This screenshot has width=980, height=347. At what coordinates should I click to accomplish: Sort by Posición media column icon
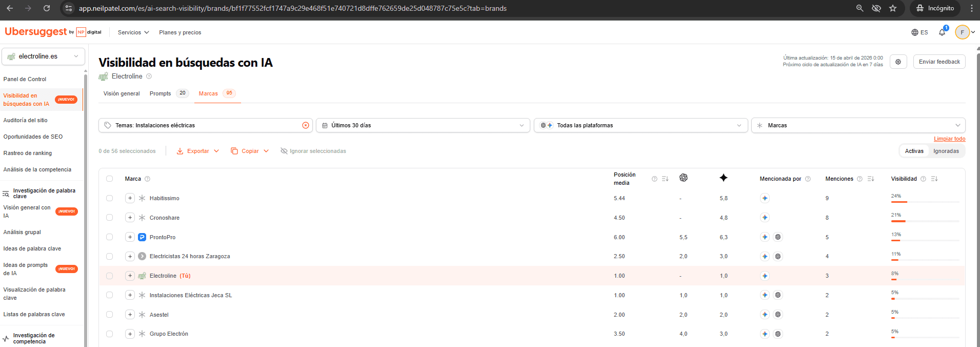coord(665,179)
